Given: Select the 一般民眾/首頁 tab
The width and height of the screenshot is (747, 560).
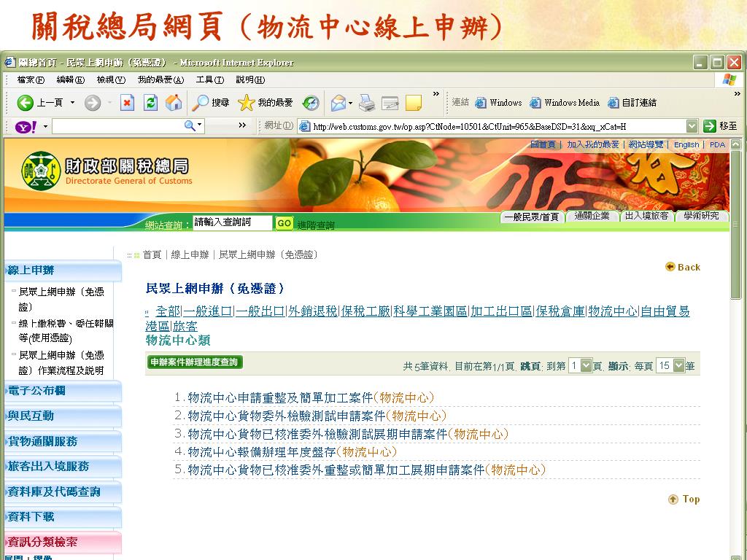Looking at the screenshot, I should click(531, 217).
